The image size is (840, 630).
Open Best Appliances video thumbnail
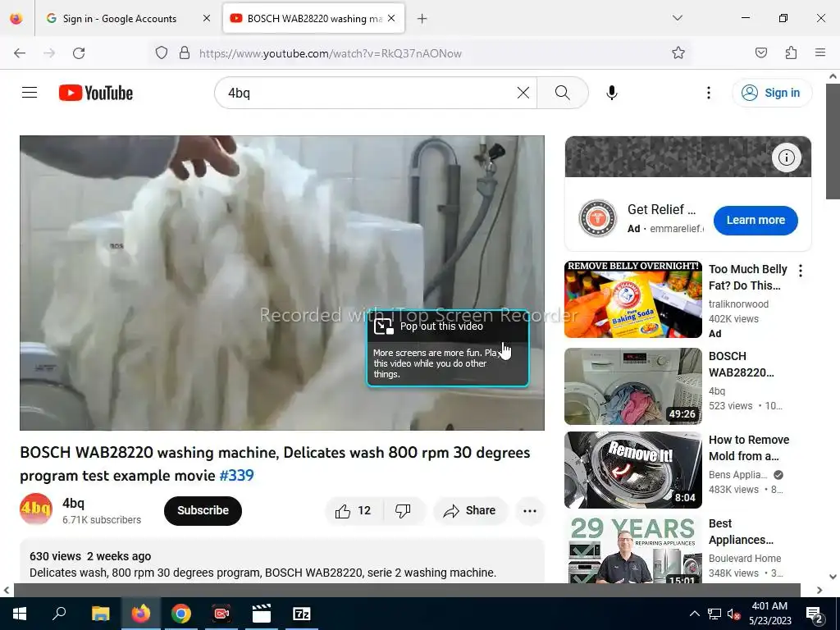pyautogui.click(x=633, y=549)
